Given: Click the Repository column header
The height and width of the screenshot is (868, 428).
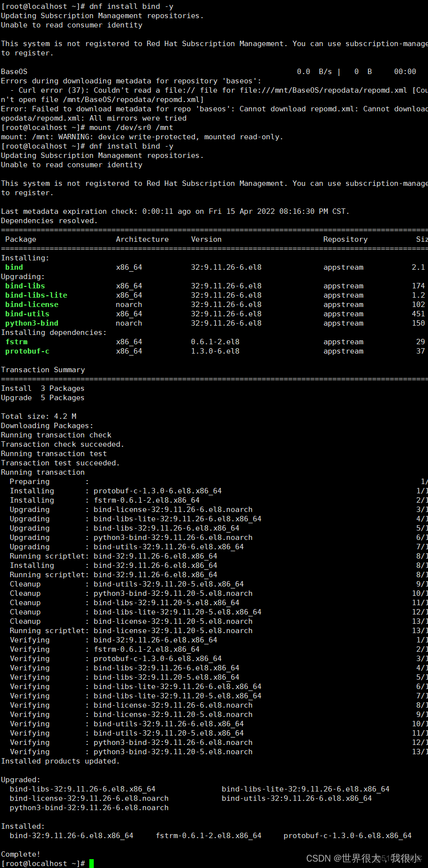Looking at the screenshot, I should click(346, 239).
